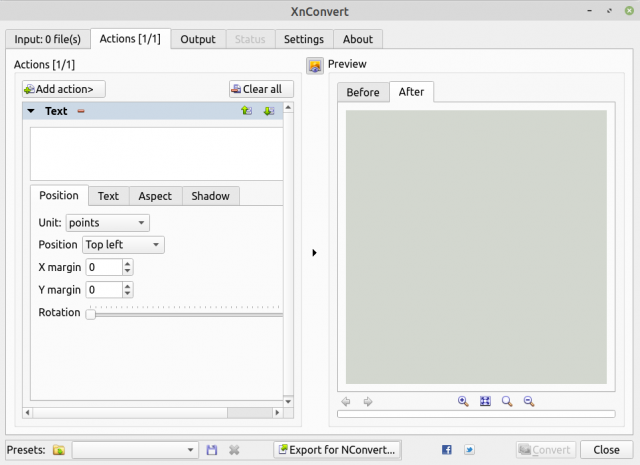Screen dimensions: 640x465
Task: Decrease the Y margin value
Action: tap(128, 294)
